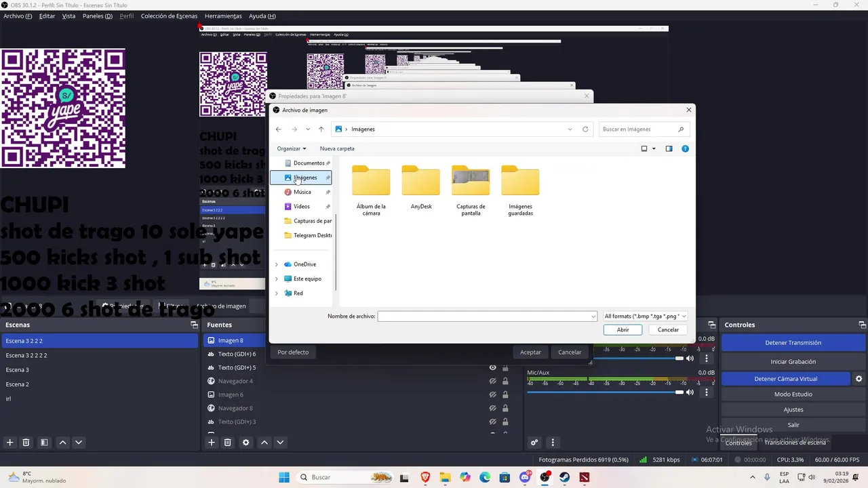Viewport: 868px width, 488px height.
Task: Open Archivo menu in OBS
Action: pos(18,16)
